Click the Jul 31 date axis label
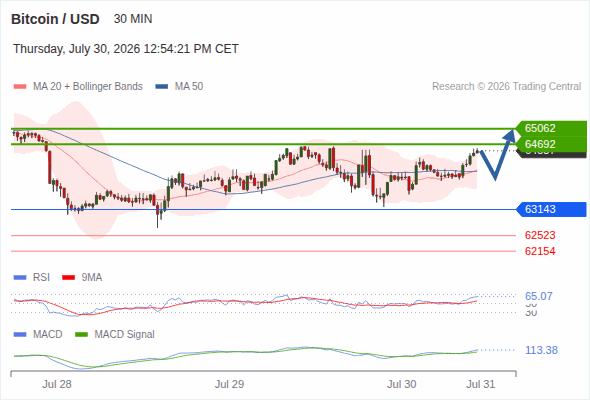This screenshot has width=590, height=400. (x=481, y=384)
